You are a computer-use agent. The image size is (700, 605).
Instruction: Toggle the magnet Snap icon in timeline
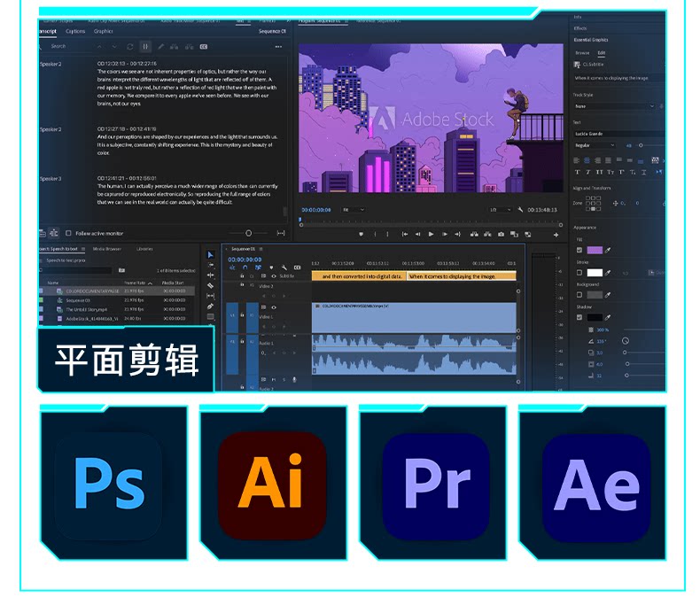pyautogui.click(x=245, y=268)
